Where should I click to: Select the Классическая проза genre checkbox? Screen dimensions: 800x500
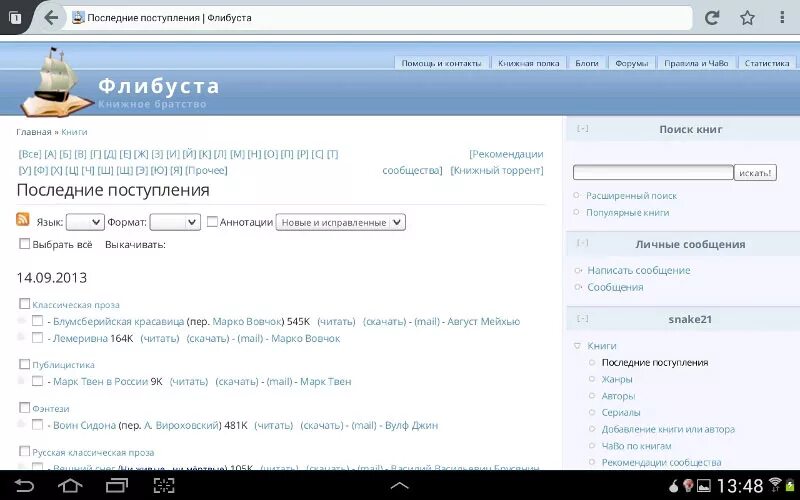pyautogui.click(x=24, y=304)
